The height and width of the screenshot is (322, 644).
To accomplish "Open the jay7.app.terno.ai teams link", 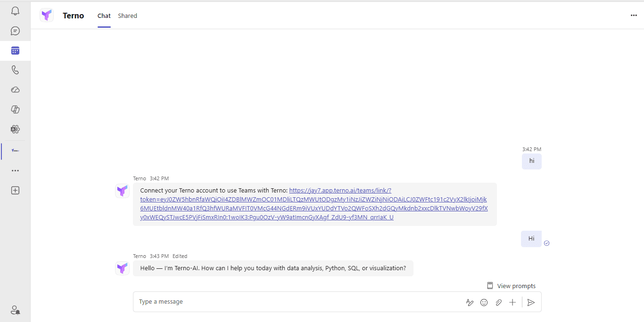I will tap(314, 204).
